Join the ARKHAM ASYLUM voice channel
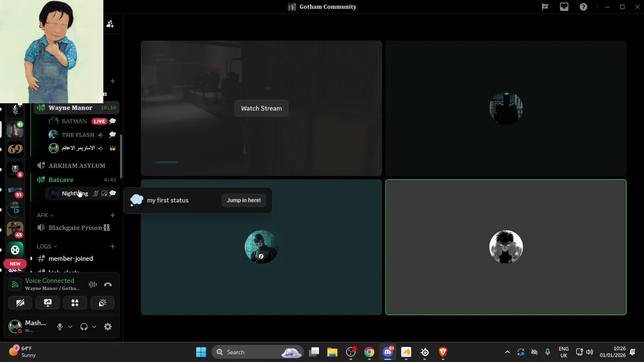644x362 pixels. pos(75,165)
